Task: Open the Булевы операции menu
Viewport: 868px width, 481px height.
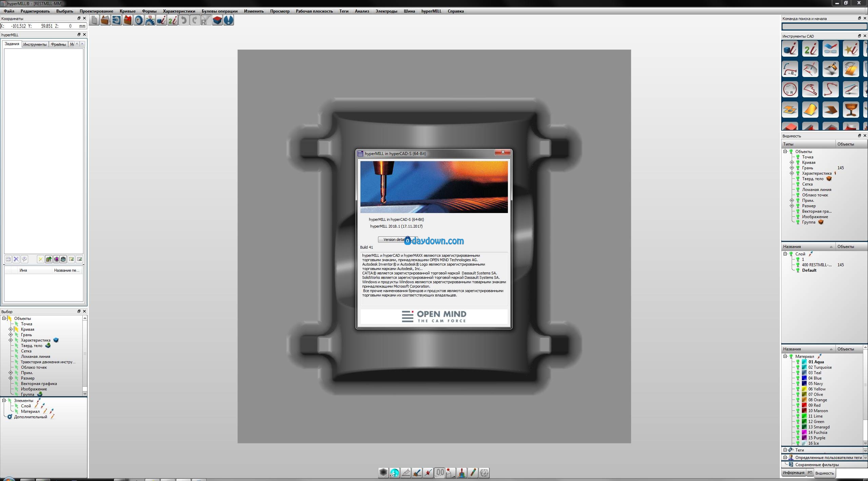Action: (x=220, y=11)
